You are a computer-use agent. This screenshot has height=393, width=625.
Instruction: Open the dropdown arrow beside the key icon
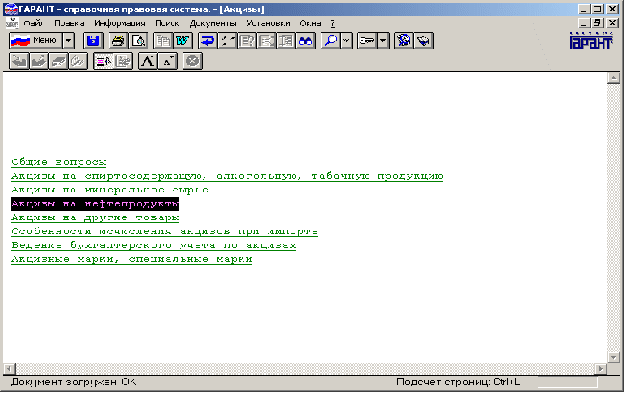click(383, 41)
